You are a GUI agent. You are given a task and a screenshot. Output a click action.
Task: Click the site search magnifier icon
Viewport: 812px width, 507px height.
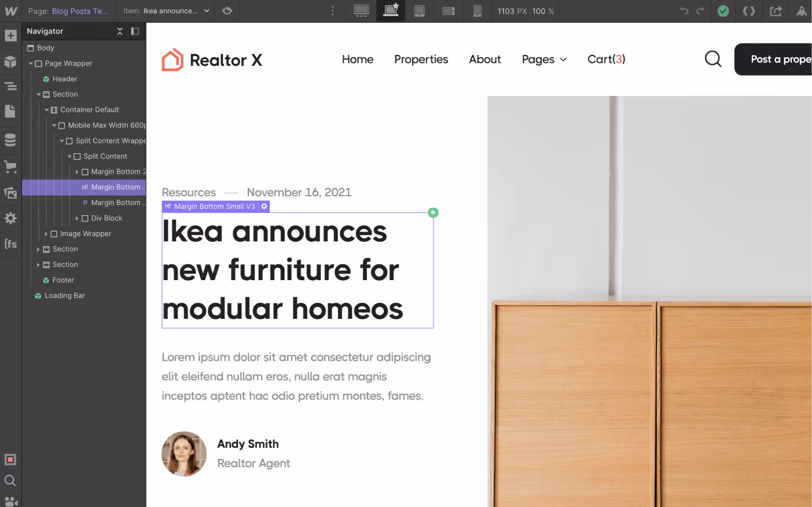(713, 59)
